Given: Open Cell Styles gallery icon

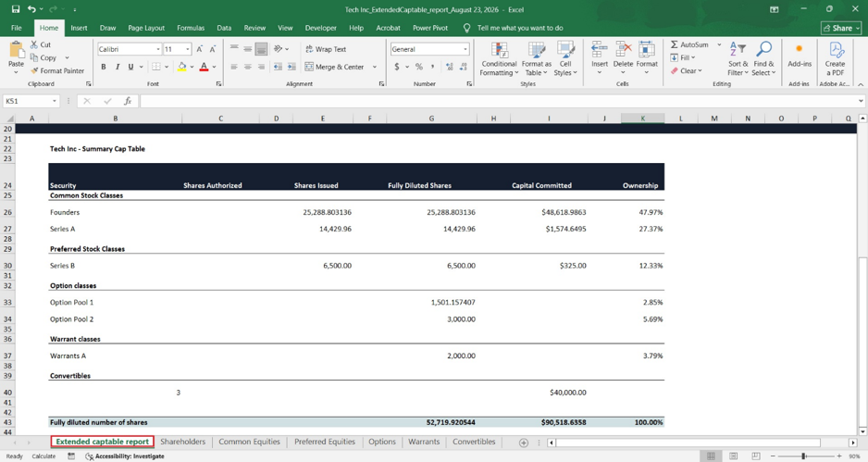Looking at the screenshot, I should 565,49.
